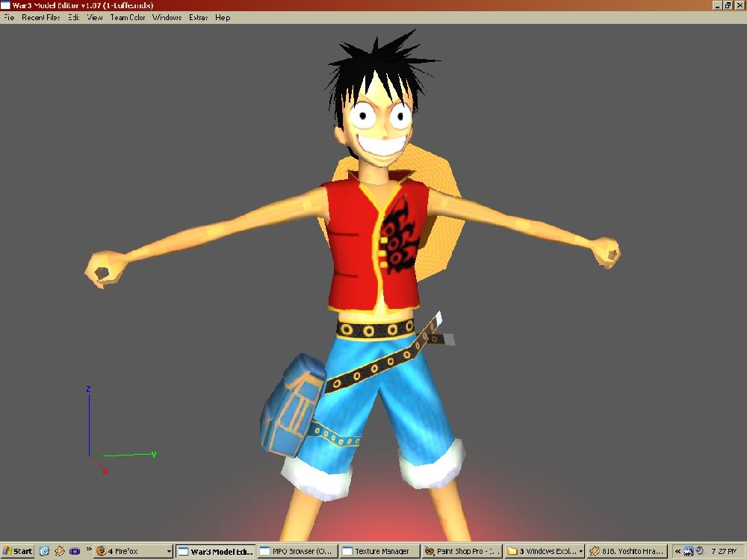Switch to War3 Model Editor taskbar button
The image size is (747, 560).
coord(216,552)
